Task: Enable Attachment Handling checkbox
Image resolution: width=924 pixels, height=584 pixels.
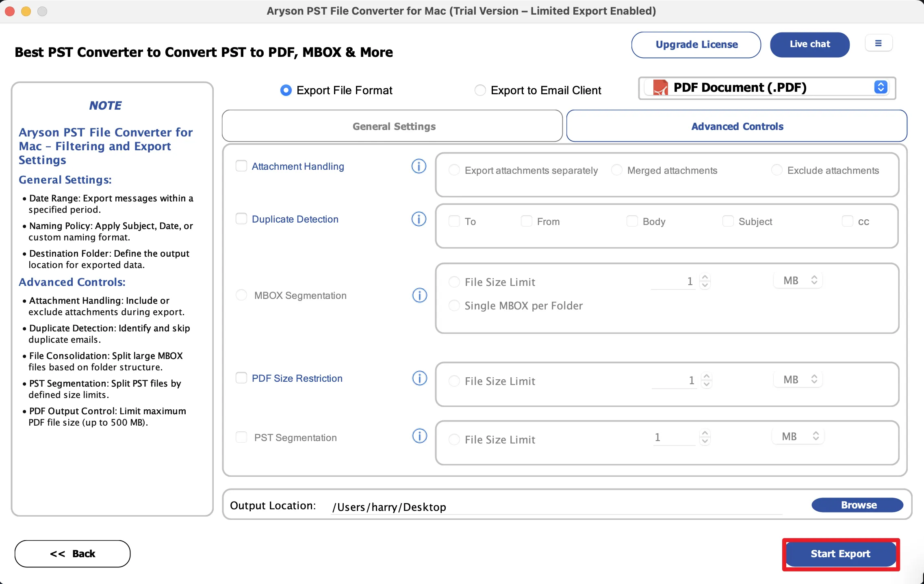Action: 241,166
